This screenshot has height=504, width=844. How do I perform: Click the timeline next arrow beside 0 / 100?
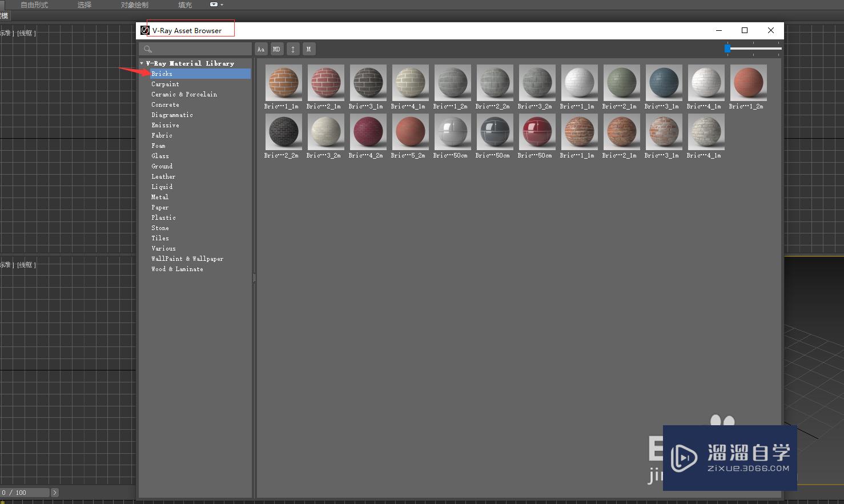(x=55, y=493)
